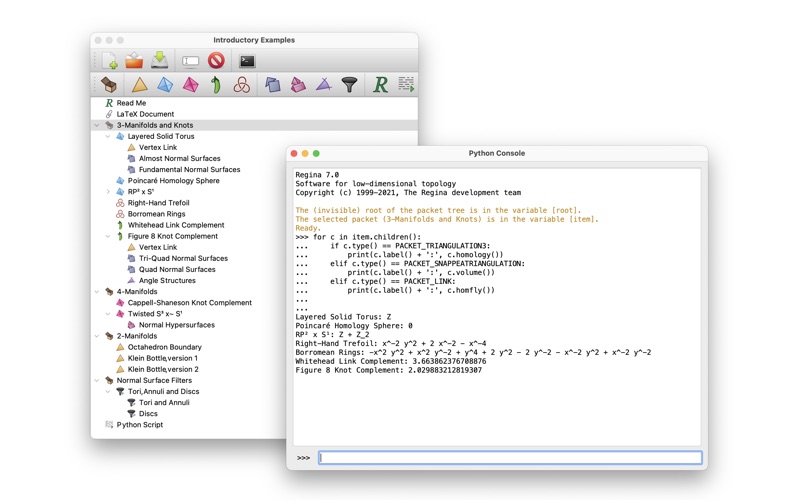This screenshot has width=800, height=500.
Task: Select Whitehead Link Complement packet
Action: (x=176, y=225)
